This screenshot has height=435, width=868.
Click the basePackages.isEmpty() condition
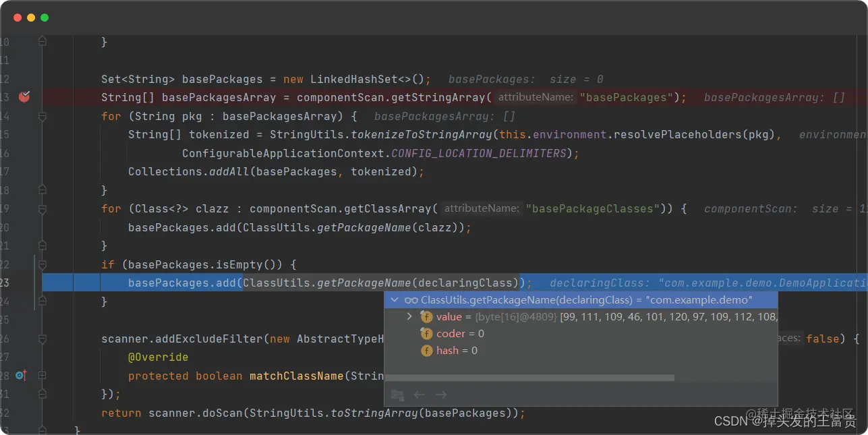(205, 264)
